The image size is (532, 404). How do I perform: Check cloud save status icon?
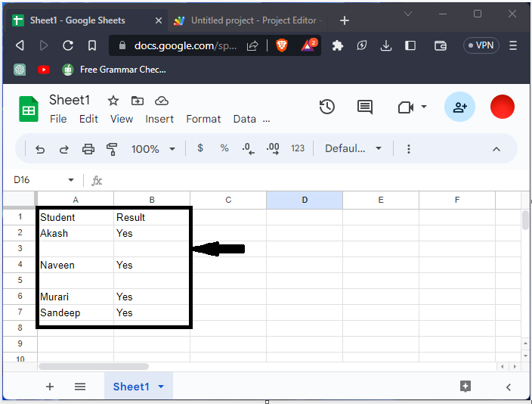[x=162, y=101]
